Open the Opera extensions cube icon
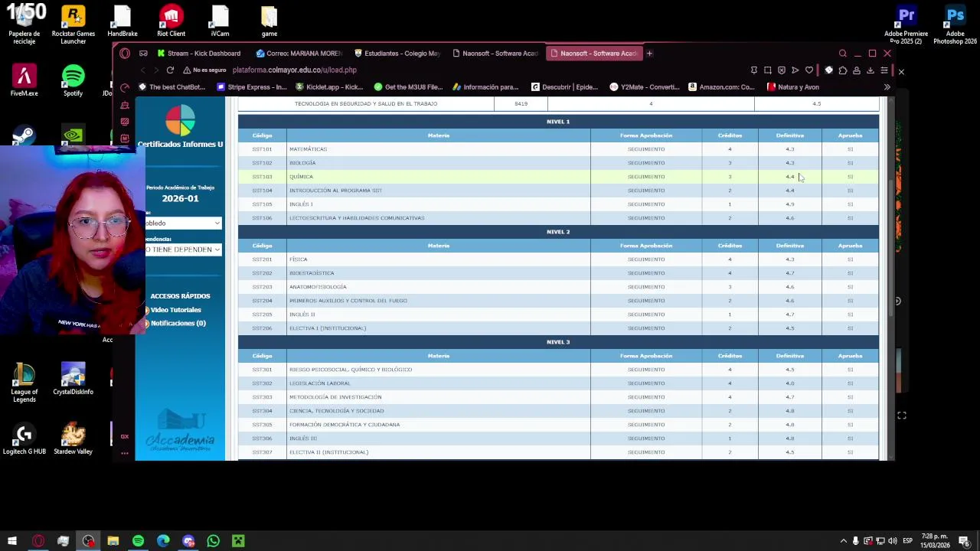This screenshot has width=980, height=551. tap(843, 70)
